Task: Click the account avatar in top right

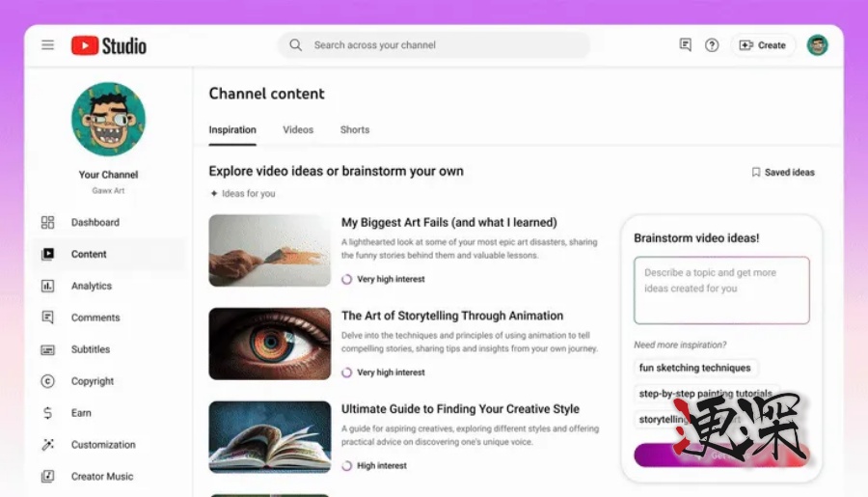Action: [x=817, y=45]
